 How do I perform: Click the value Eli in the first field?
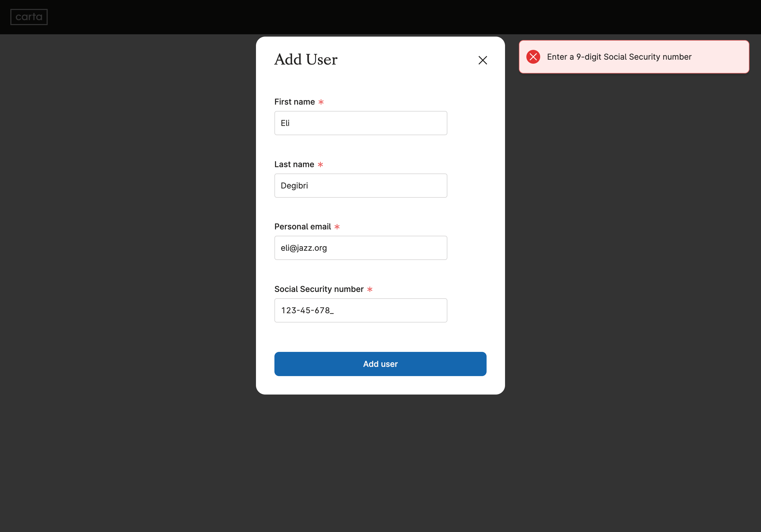tap(285, 123)
